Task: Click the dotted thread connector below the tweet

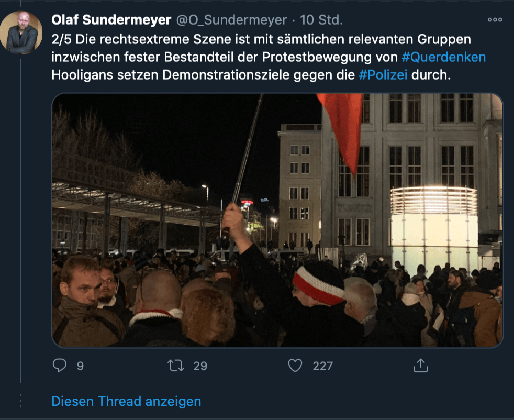Action: (20, 401)
